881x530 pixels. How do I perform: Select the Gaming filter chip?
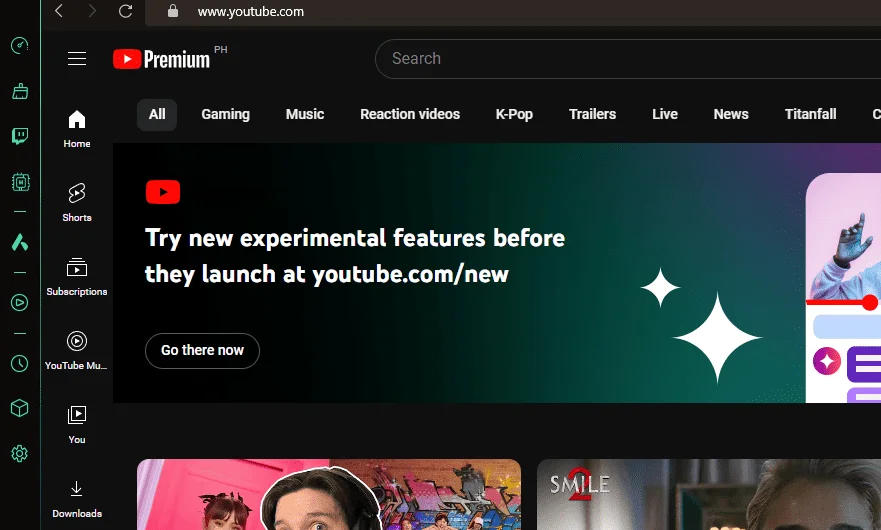pos(225,115)
